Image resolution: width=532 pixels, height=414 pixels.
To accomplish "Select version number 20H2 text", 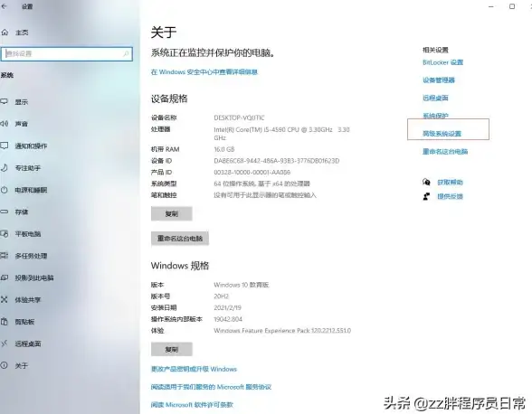I will (x=221, y=296).
